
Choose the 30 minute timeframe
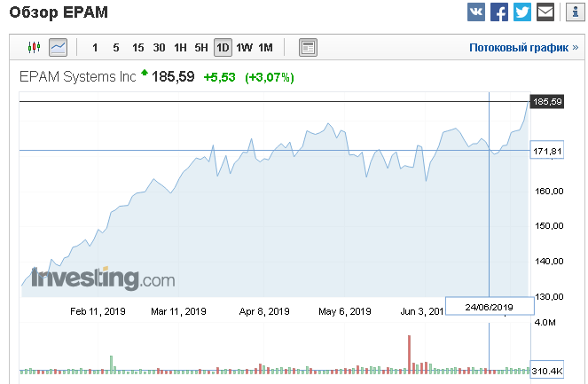coord(159,48)
